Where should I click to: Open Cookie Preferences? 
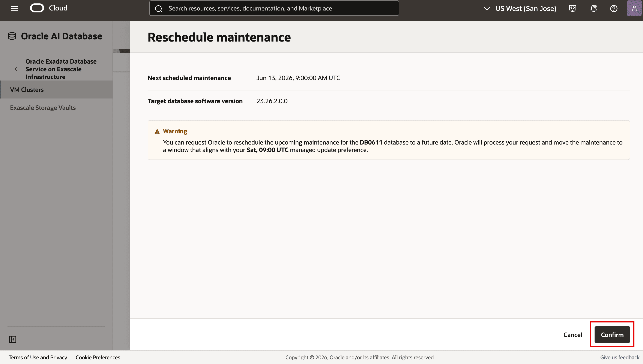tap(98, 357)
